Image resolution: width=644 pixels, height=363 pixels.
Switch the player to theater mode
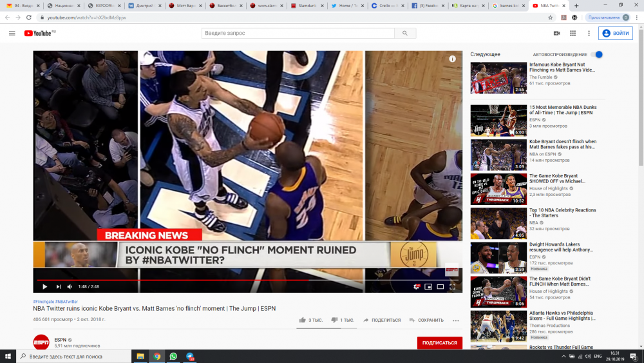440,286
